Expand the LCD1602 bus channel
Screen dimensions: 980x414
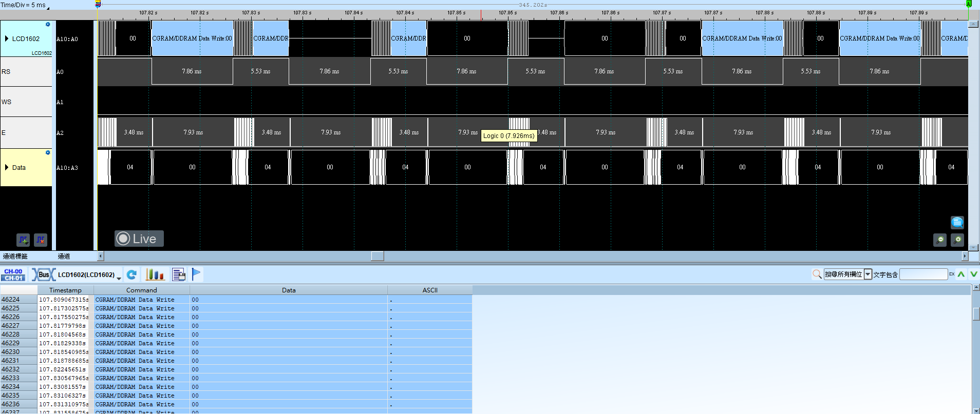[6, 38]
